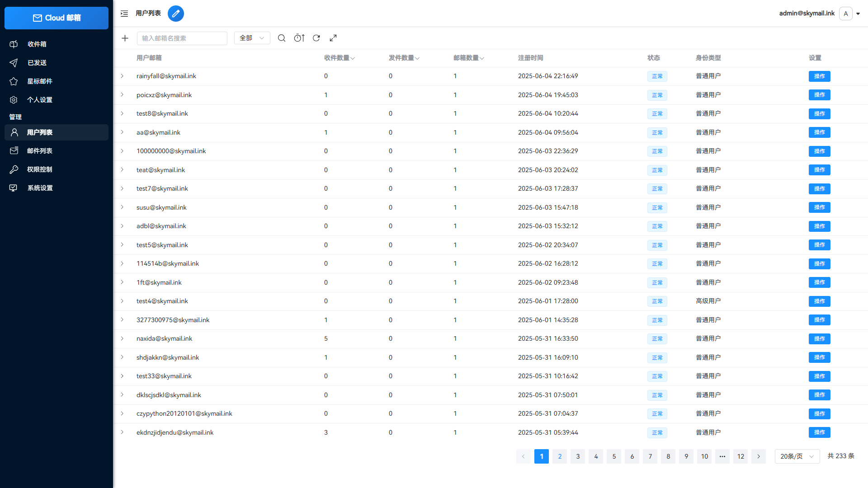Expand the naxida@skymail.ink row details

(x=122, y=338)
